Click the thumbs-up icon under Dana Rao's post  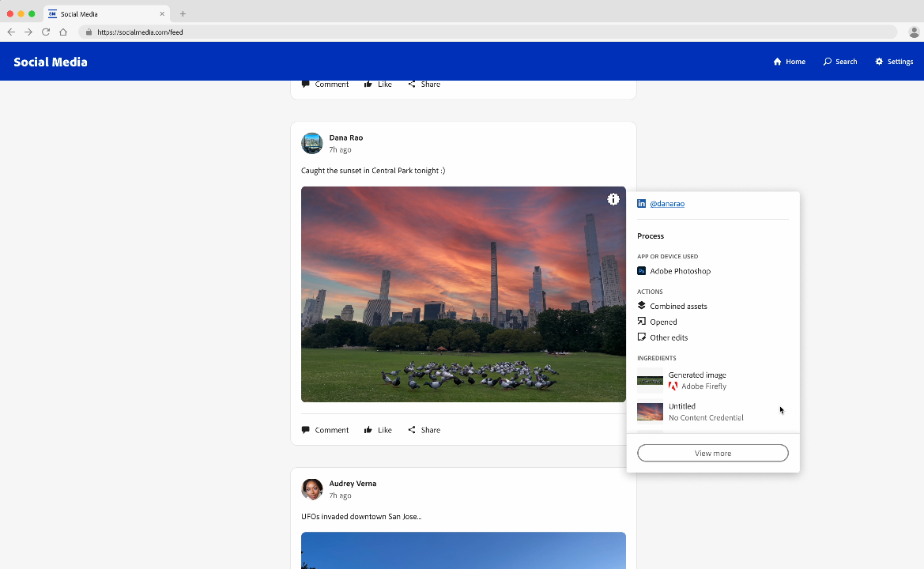pyautogui.click(x=368, y=429)
